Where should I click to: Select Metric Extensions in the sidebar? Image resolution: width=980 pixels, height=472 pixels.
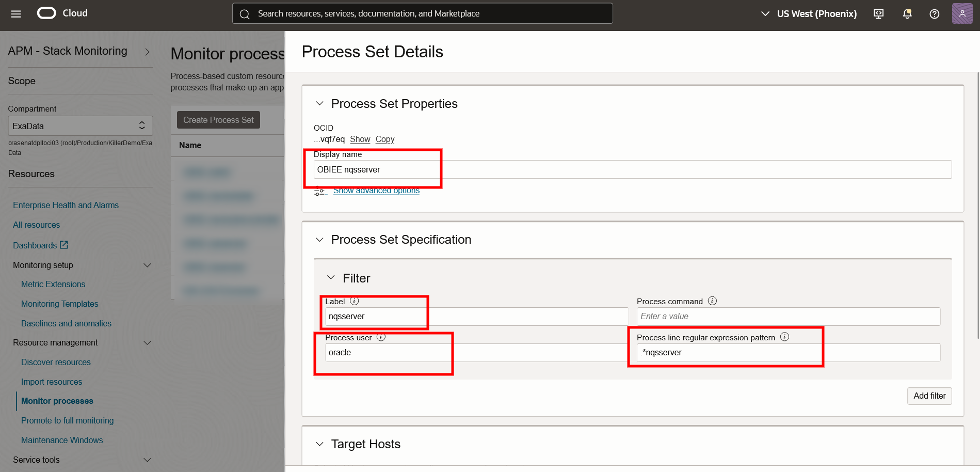point(53,284)
